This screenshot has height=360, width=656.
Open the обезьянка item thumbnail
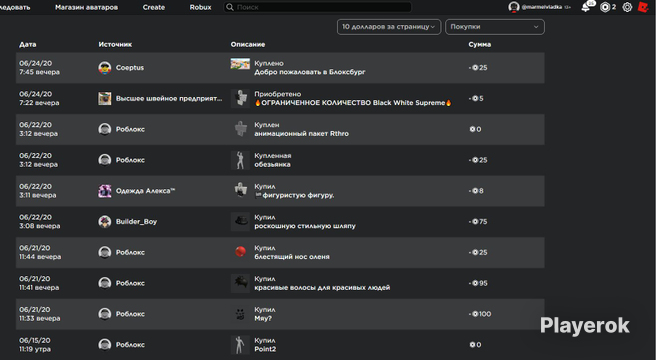(x=240, y=160)
